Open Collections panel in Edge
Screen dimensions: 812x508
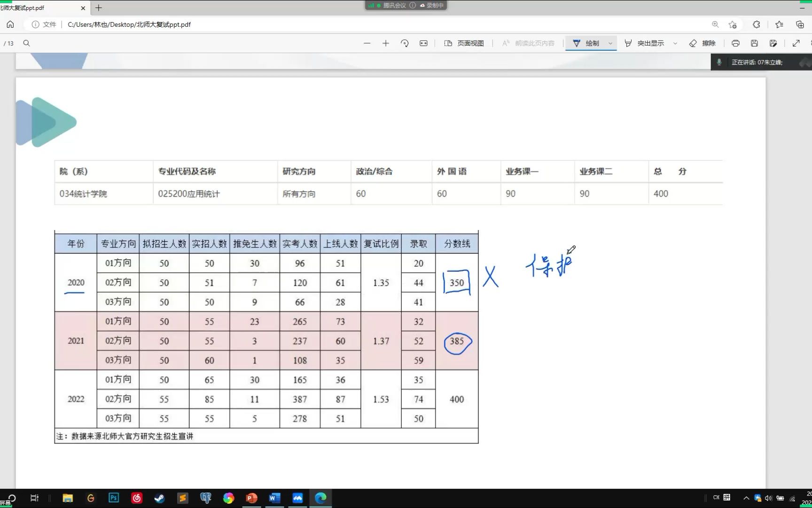tap(779, 24)
